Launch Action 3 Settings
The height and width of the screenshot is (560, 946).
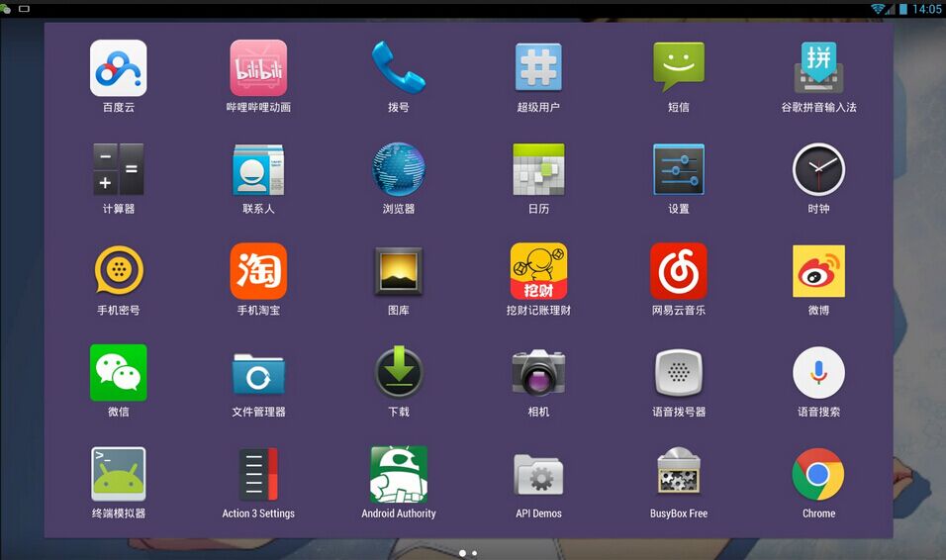[258, 474]
